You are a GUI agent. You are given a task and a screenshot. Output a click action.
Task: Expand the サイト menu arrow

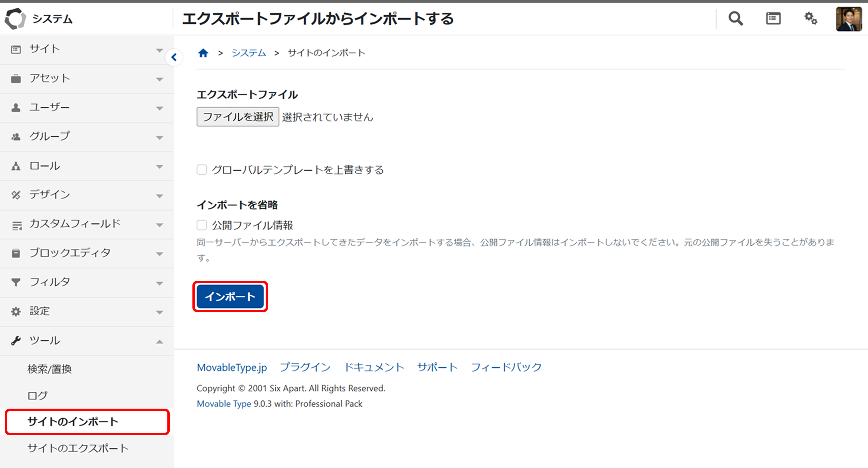160,50
